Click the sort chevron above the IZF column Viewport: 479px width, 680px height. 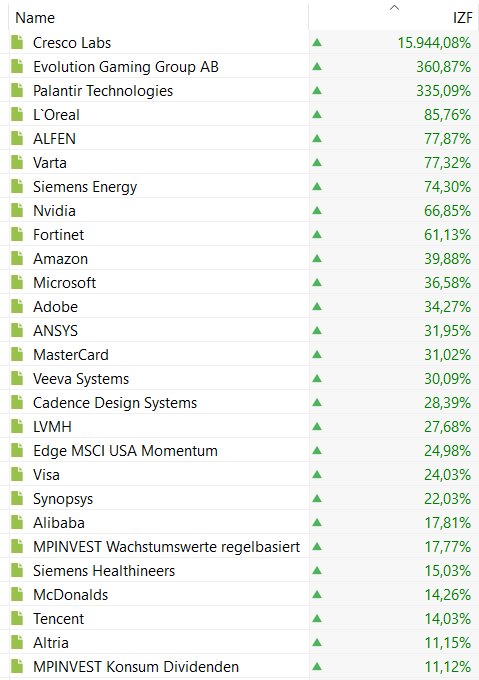point(394,7)
